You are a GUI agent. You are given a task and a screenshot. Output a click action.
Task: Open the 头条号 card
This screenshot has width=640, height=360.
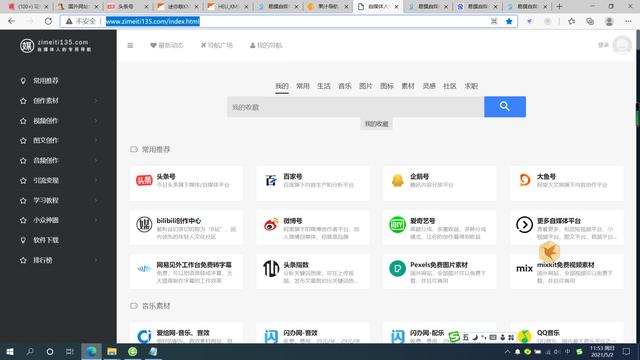[x=186, y=183]
